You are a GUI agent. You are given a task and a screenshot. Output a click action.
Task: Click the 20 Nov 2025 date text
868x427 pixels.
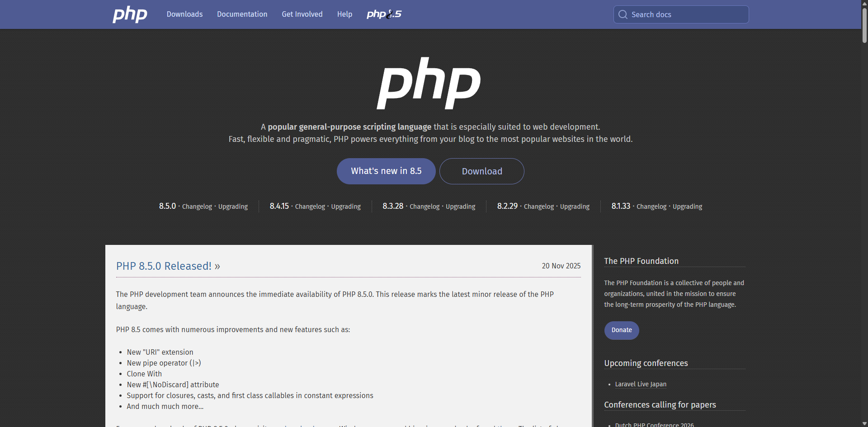tap(561, 266)
